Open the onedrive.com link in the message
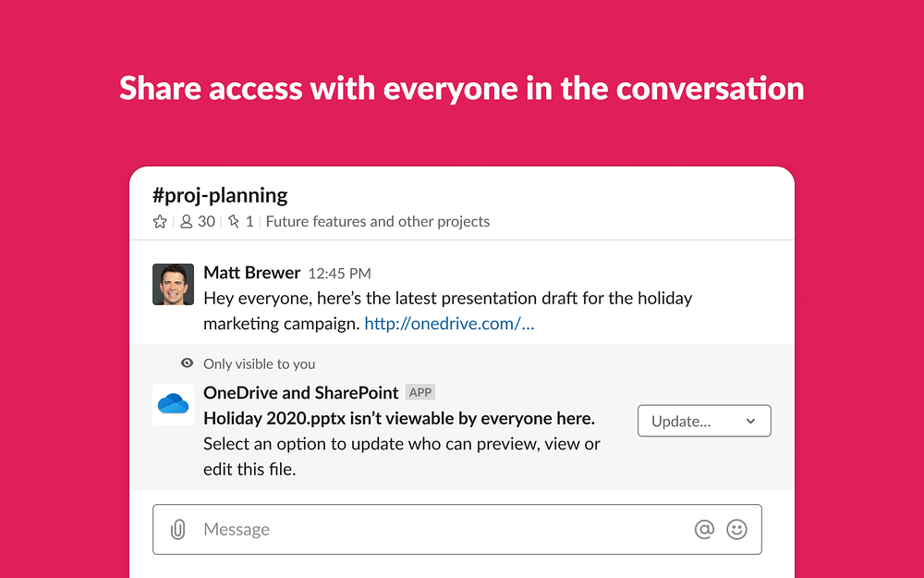Screen dimensions: 924x578 pyautogui.click(x=449, y=324)
